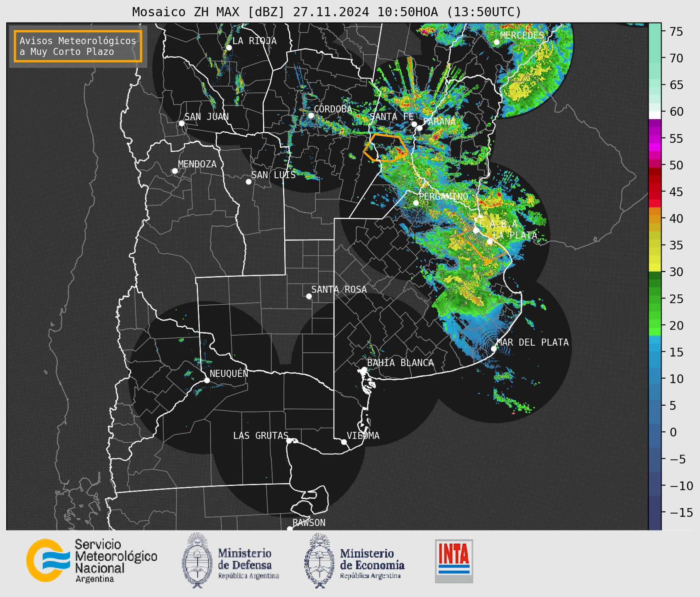Image resolution: width=700 pixels, height=597 pixels.
Task: Click the BAHÍA BLANCA city marker dot
Action: (x=364, y=369)
